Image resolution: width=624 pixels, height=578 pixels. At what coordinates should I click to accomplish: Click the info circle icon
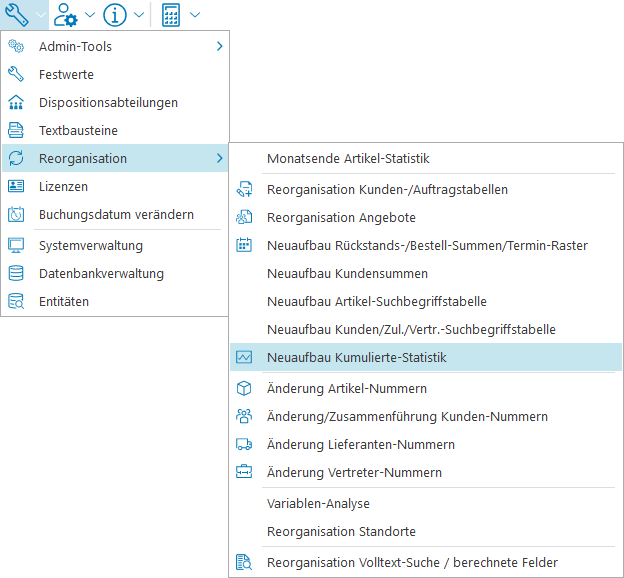[x=115, y=15]
